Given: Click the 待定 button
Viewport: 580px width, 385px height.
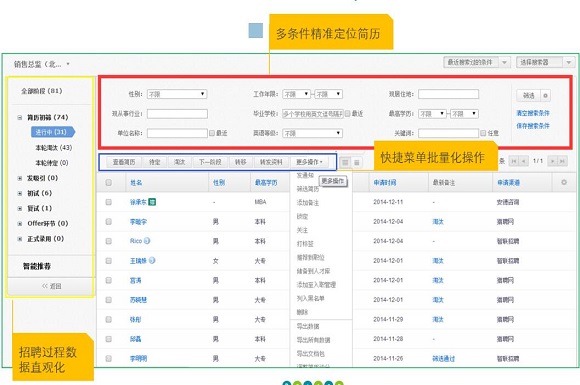Looking at the screenshot, I should (155, 162).
